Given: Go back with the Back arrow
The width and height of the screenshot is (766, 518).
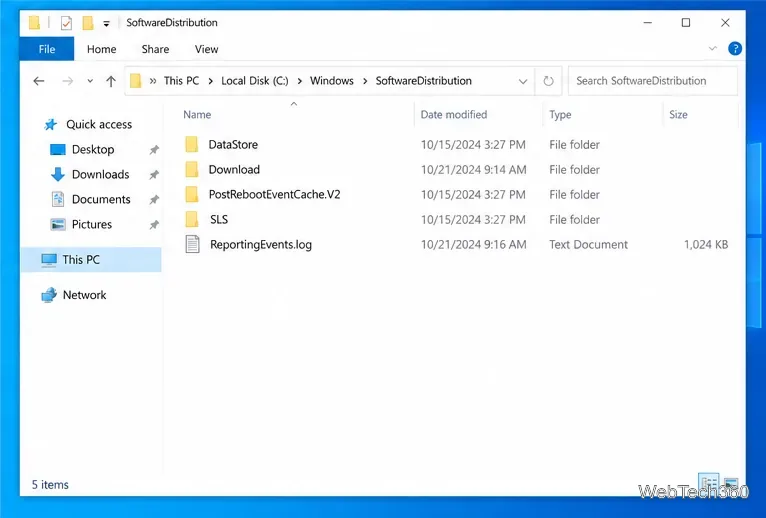Looking at the screenshot, I should click(39, 81).
